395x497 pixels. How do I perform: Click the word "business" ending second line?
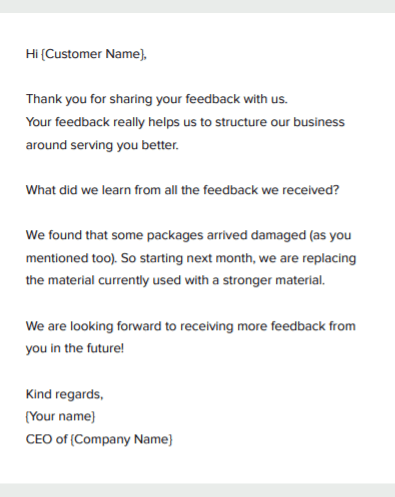pyautogui.click(x=319, y=122)
